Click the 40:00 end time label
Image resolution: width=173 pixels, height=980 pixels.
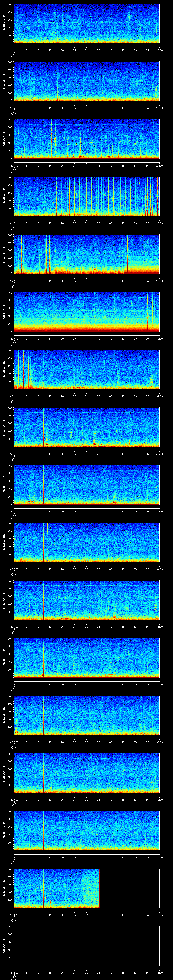coord(159,915)
